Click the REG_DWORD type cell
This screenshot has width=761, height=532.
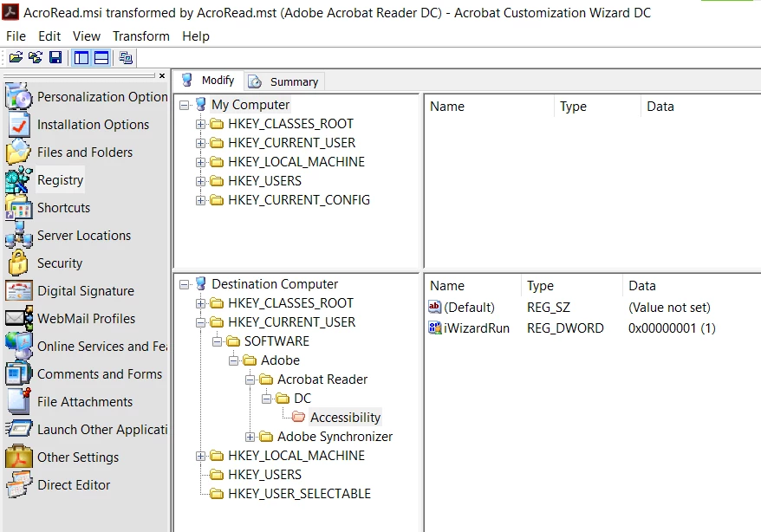tap(565, 328)
